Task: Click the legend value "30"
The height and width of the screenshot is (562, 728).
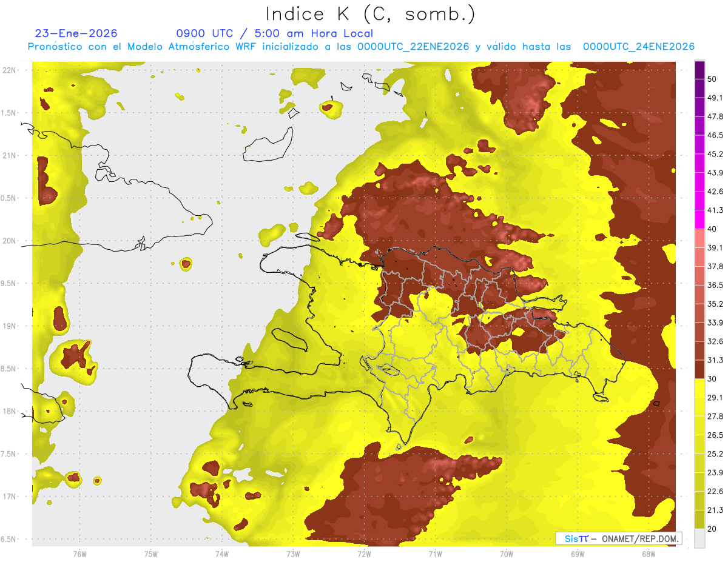Action: click(712, 379)
